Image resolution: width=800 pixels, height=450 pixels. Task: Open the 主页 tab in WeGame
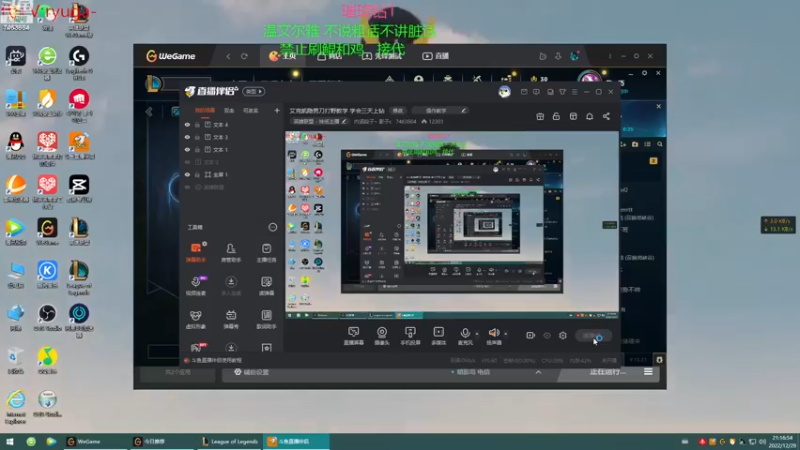[x=282, y=56]
